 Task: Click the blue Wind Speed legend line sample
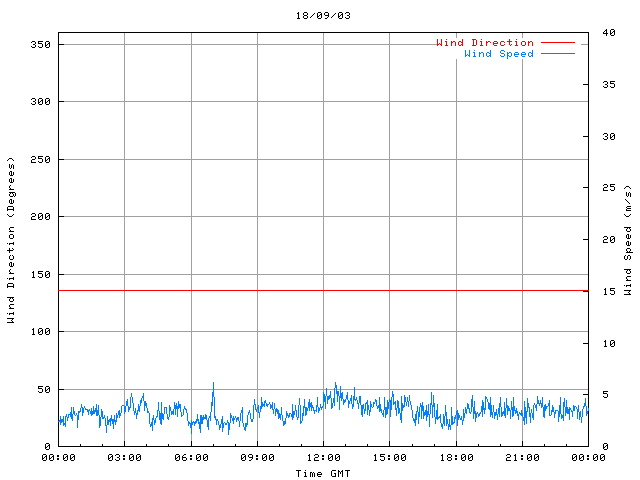click(x=558, y=53)
